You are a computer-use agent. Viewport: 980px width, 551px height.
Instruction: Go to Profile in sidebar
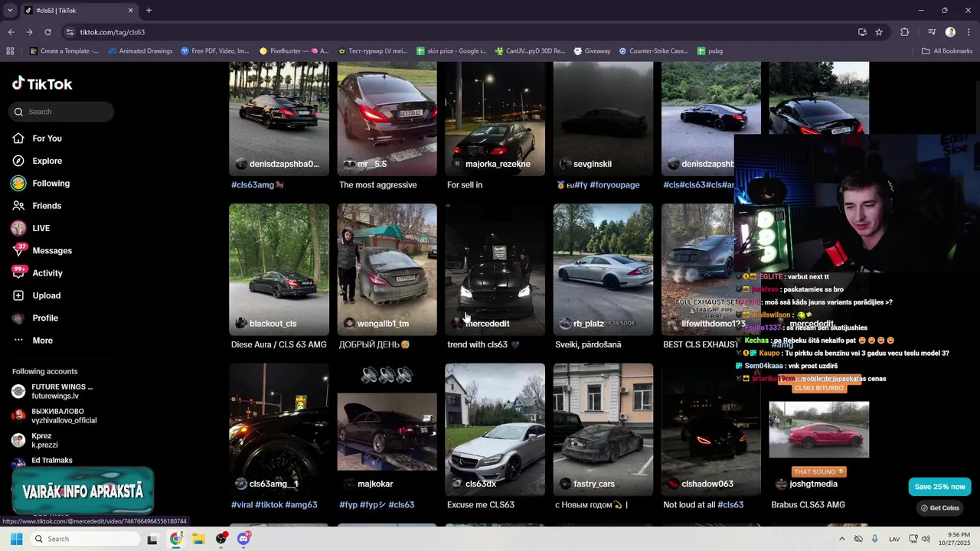(45, 318)
